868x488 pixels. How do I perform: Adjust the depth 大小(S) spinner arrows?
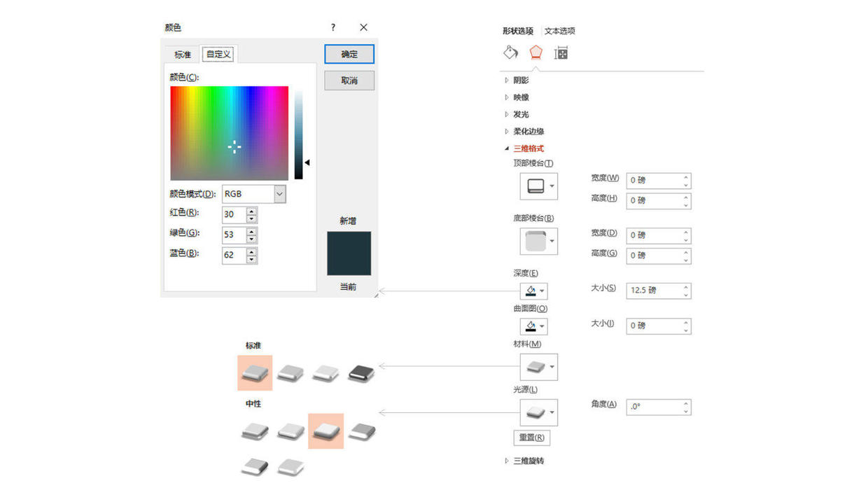[686, 291]
